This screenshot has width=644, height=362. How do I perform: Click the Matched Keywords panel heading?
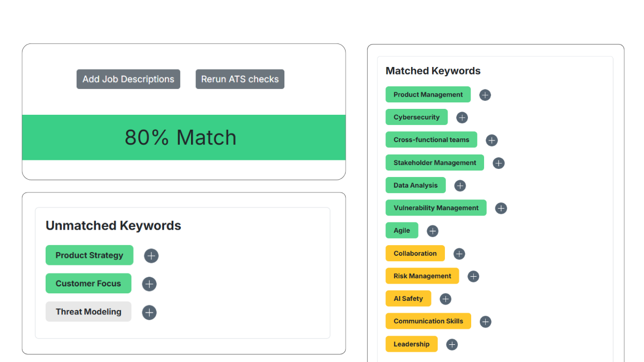[433, 71]
